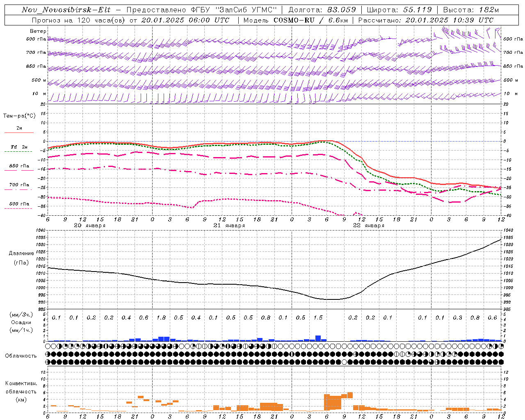Click the forecast start time 20.01.2025 06:00 UTC

185,20
